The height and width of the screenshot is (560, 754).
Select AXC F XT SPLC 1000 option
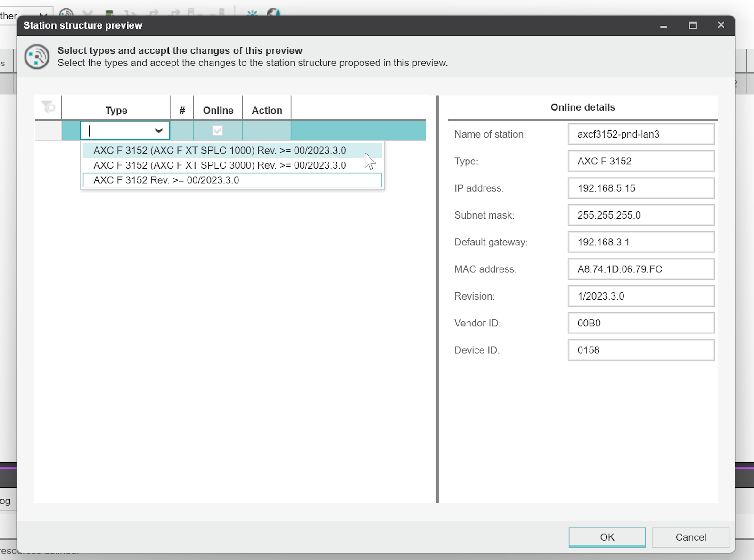coord(232,150)
